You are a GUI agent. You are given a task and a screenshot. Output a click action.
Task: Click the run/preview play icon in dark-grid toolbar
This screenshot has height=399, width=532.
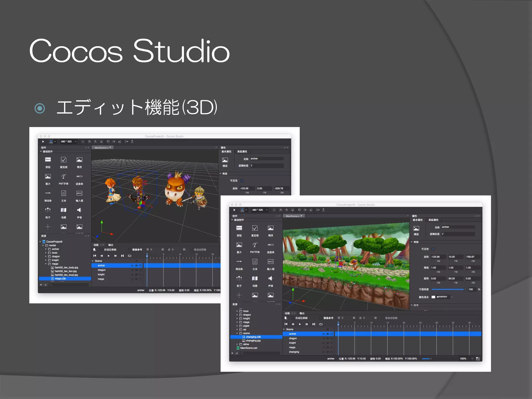pyautogui.click(x=43, y=142)
